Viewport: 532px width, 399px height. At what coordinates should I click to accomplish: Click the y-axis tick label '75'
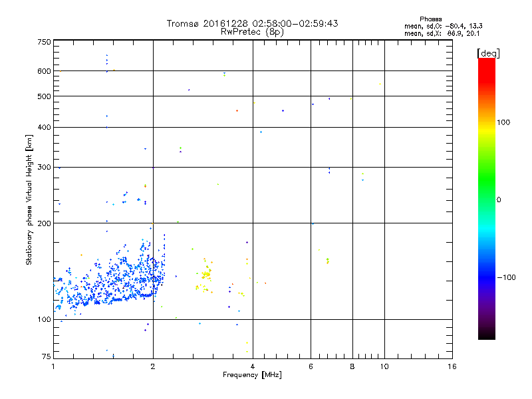47,356
